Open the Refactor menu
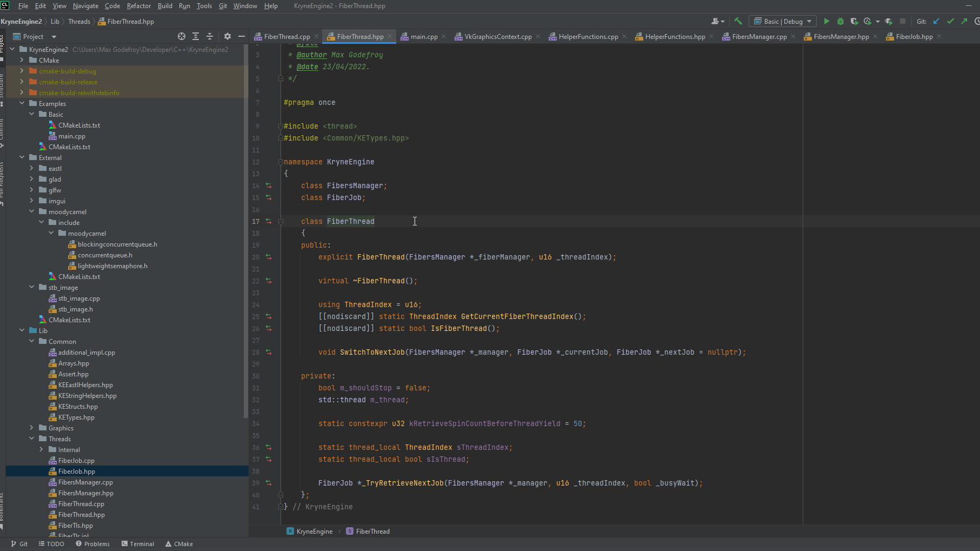 139,6
